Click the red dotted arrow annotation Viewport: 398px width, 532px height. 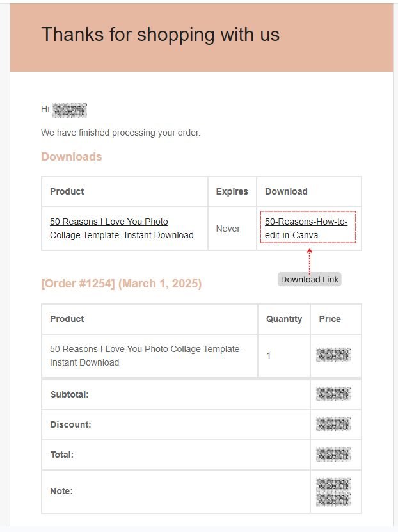[309, 261]
